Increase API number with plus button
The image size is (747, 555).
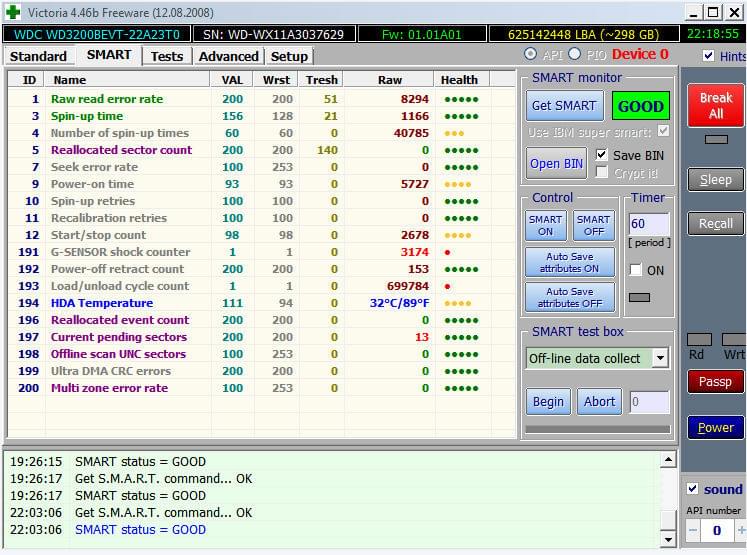pyautogui.click(x=741, y=530)
